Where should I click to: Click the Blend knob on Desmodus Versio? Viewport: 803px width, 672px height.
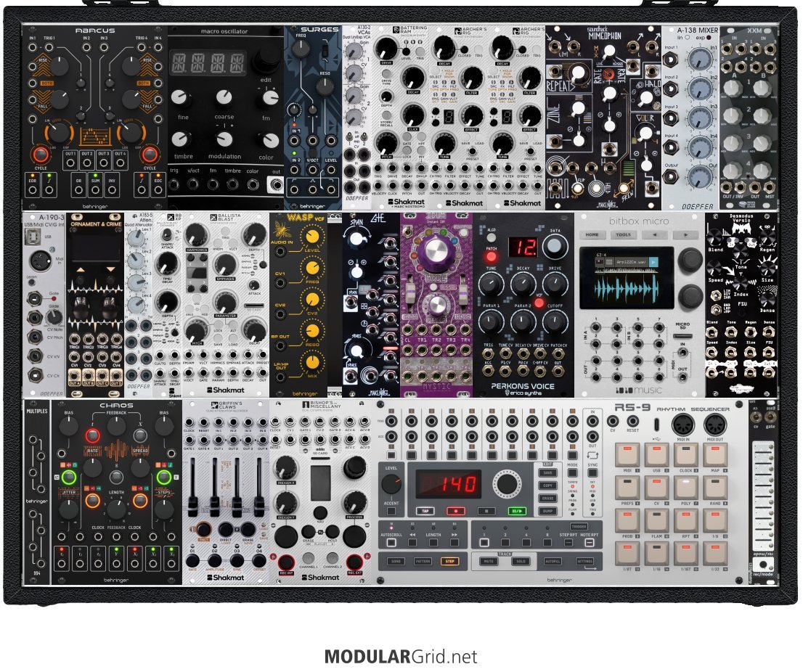pyautogui.click(x=714, y=237)
